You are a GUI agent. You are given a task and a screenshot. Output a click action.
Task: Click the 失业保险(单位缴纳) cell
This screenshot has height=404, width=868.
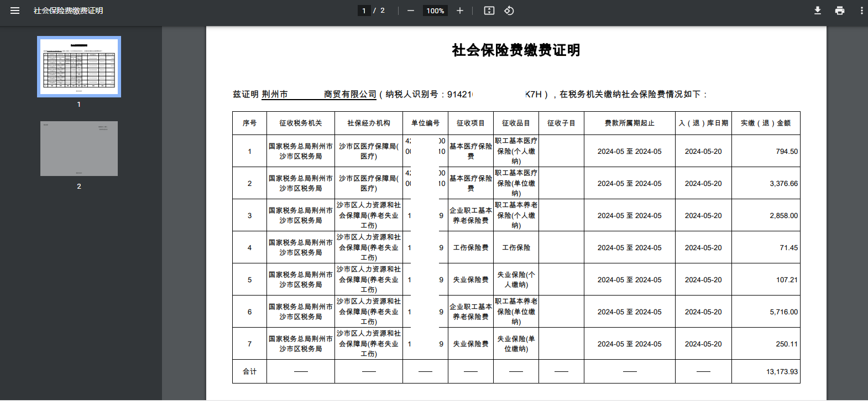(516, 344)
